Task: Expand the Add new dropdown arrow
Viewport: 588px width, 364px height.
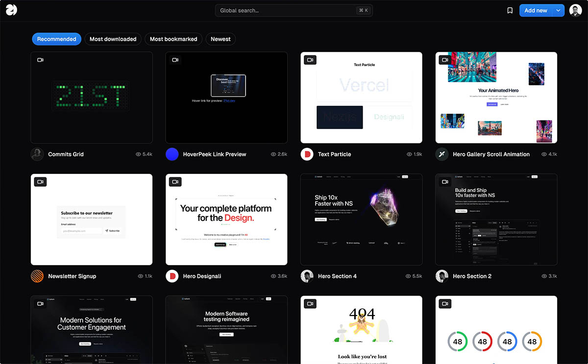Action: [559, 10]
